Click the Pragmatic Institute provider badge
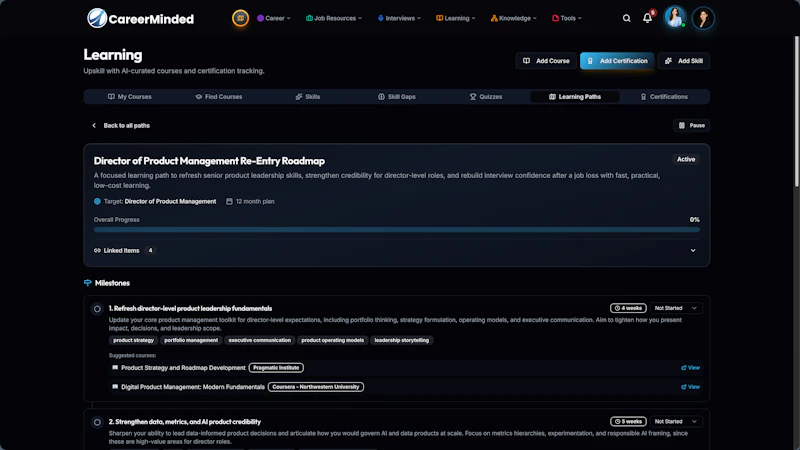 276,368
